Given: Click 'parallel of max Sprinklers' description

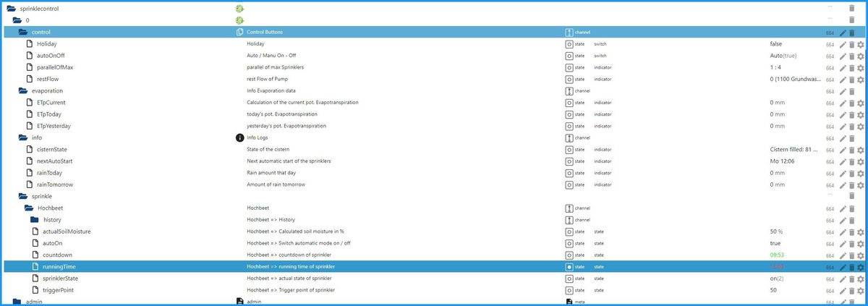Looking at the screenshot, I should [275, 67].
